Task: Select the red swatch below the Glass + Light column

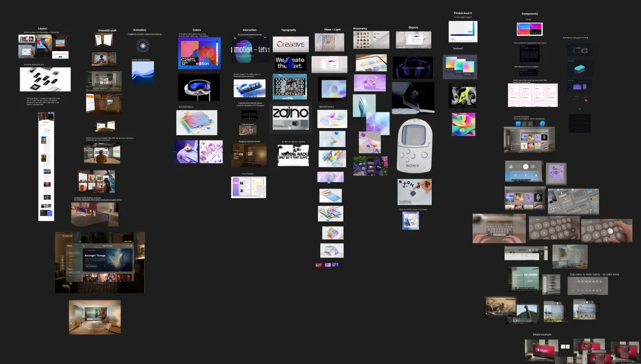Action: pyautogui.click(x=318, y=264)
